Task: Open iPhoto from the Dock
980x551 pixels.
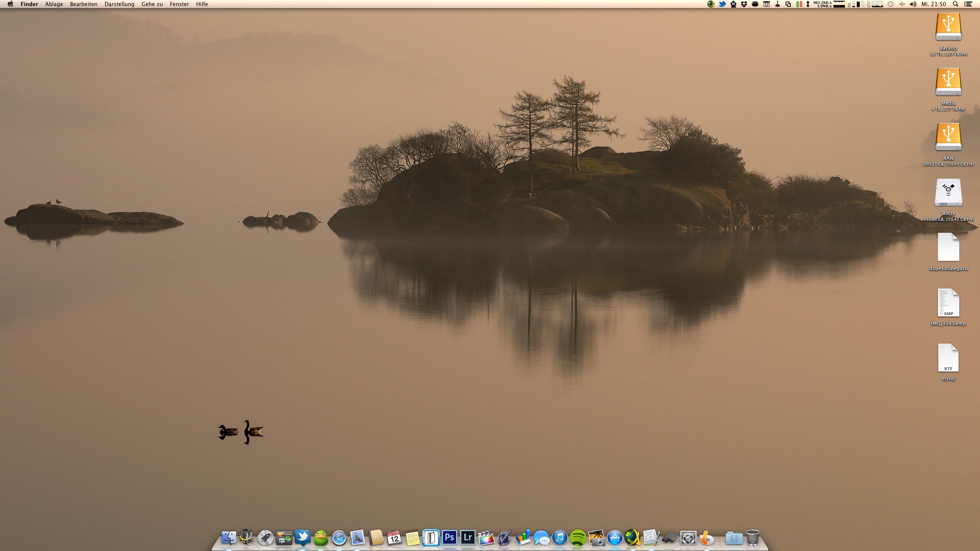Action: (x=596, y=538)
